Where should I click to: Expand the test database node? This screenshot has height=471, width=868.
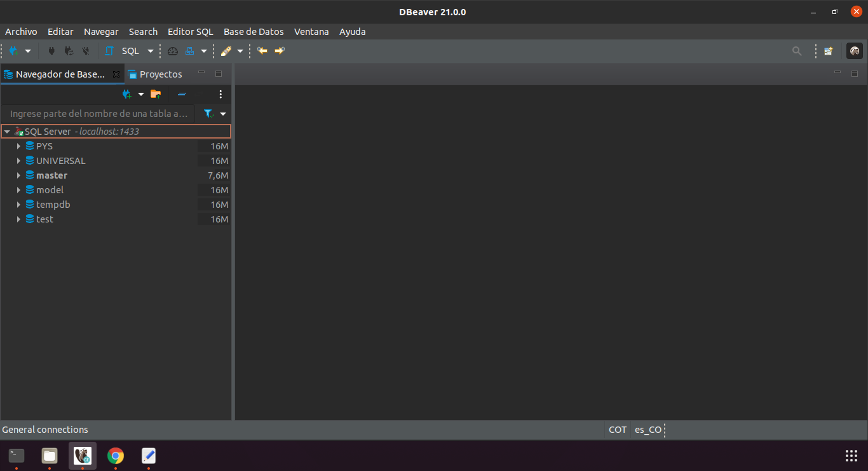click(x=18, y=219)
